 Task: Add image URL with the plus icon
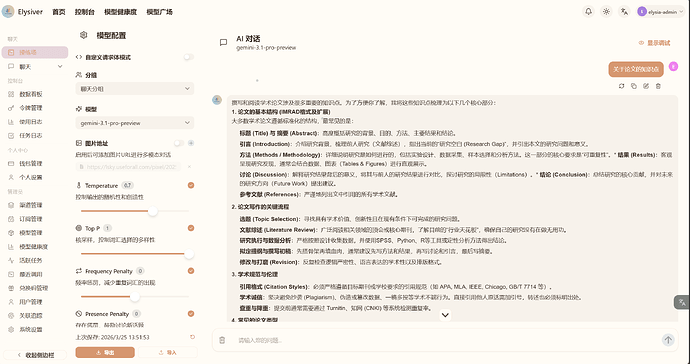pos(191,143)
